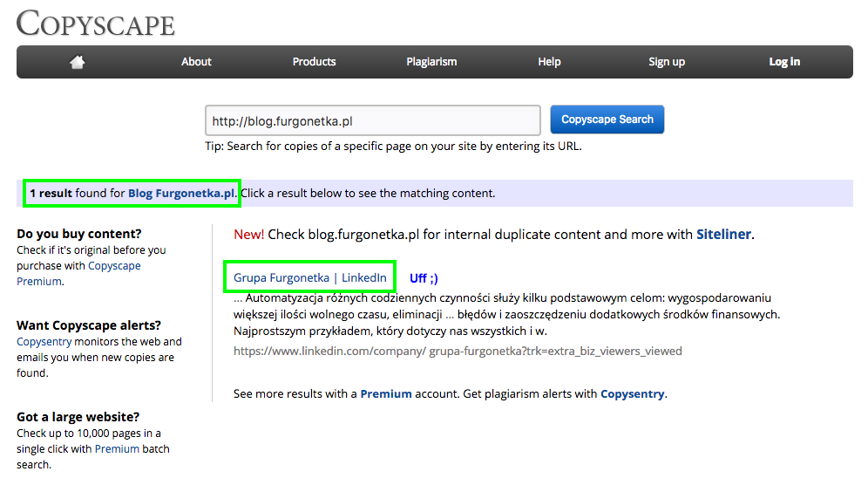Open the Grupa Furgonetka result title

[281, 277]
